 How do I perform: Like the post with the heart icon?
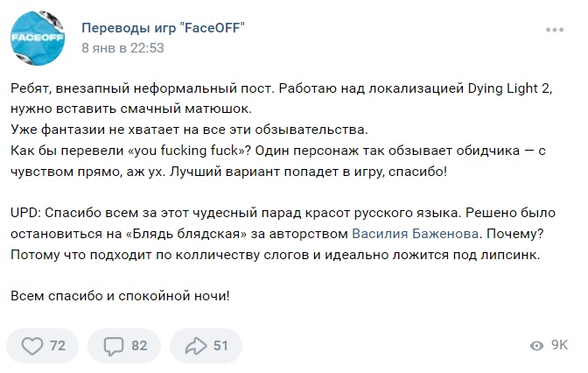pos(32,346)
